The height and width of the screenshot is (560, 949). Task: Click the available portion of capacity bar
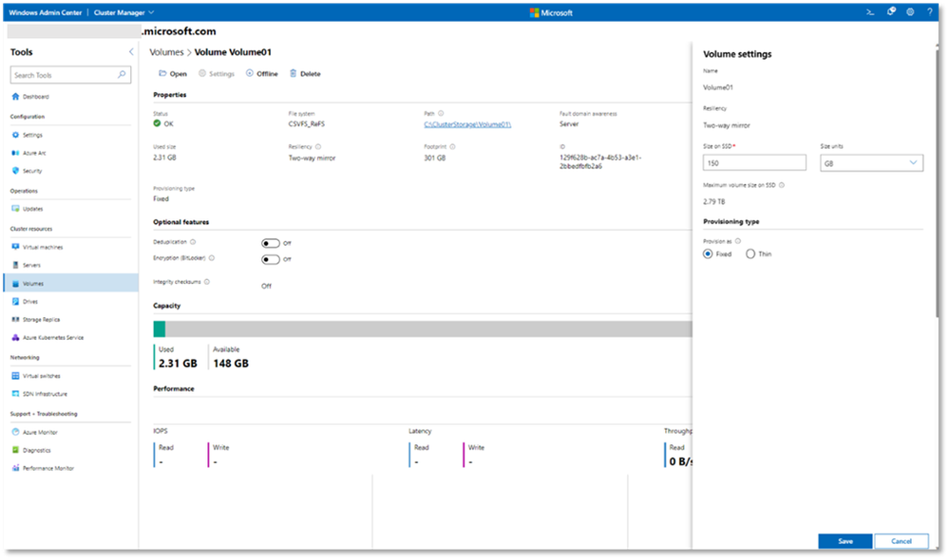(x=428, y=329)
